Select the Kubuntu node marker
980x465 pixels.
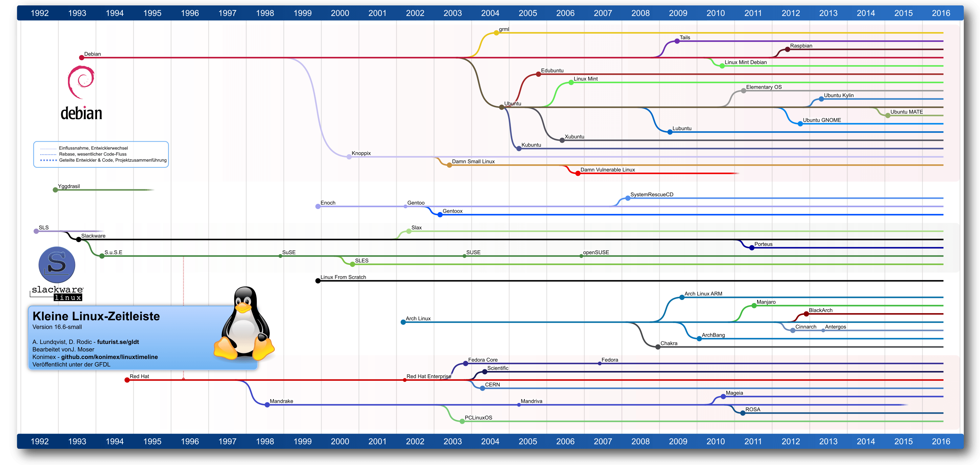click(519, 148)
